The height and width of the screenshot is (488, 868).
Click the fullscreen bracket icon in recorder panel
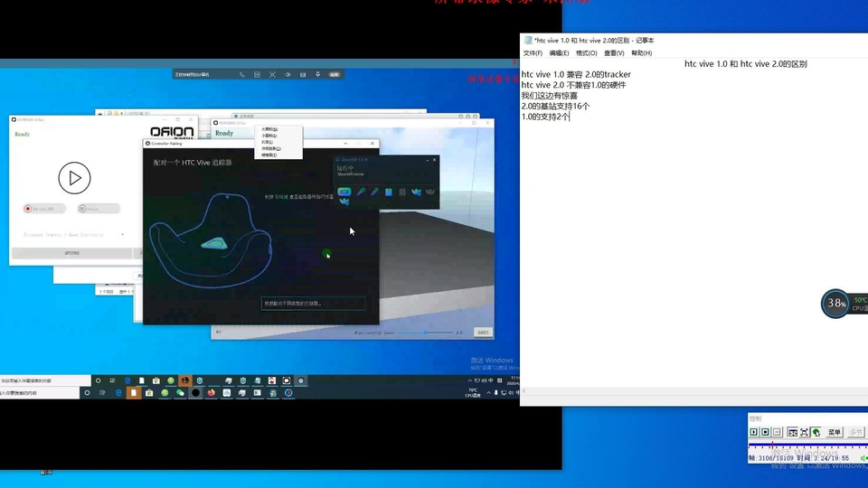pos(805,432)
